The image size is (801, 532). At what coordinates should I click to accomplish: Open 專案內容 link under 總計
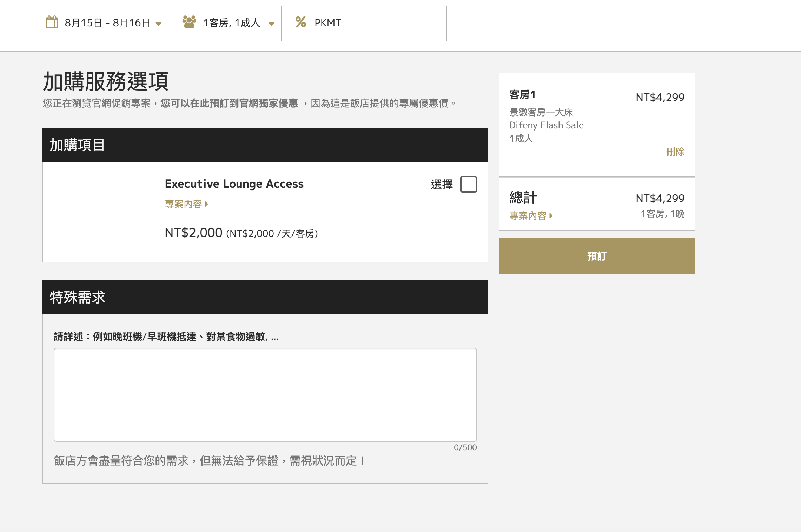pyautogui.click(x=528, y=216)
